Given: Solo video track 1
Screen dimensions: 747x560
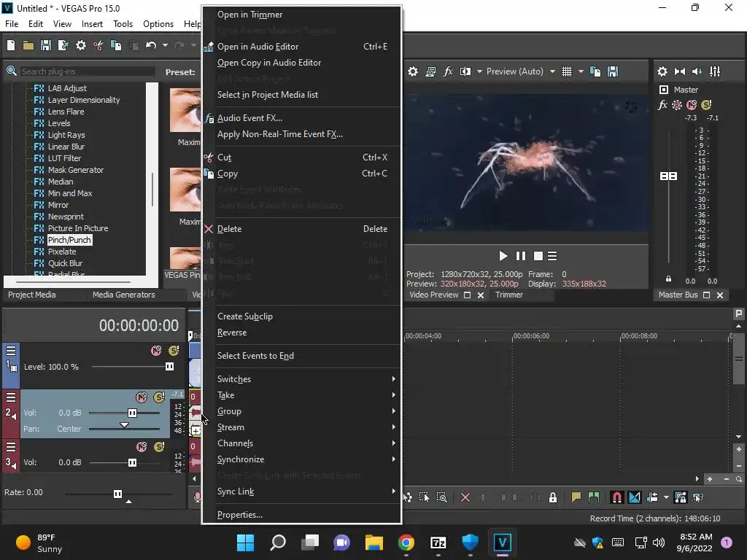Looking at the screenshot, I should point(174,351).
